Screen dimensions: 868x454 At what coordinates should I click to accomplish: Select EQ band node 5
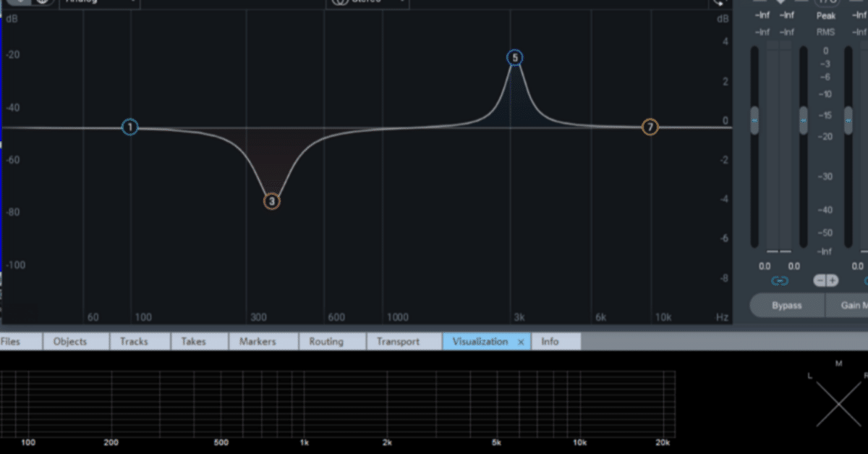(515, 58)
